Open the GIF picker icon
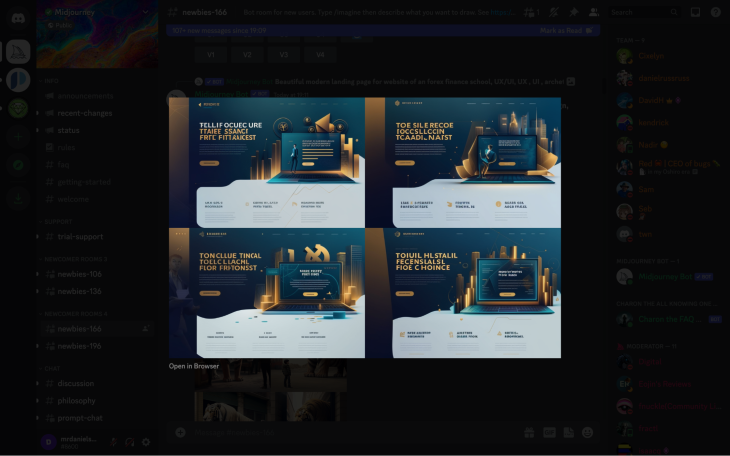This screenshot has width=730, height=456. click(549, 432)
